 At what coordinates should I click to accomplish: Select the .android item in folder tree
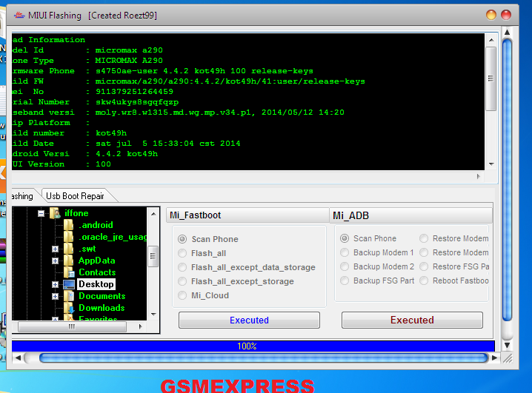pyautogui.click(x=96, y=225)
